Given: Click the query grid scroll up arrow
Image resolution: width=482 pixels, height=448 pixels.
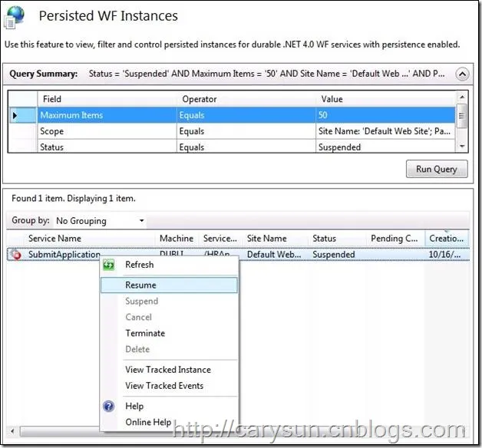Looking at the screenshot, I should tap(462, 97).
